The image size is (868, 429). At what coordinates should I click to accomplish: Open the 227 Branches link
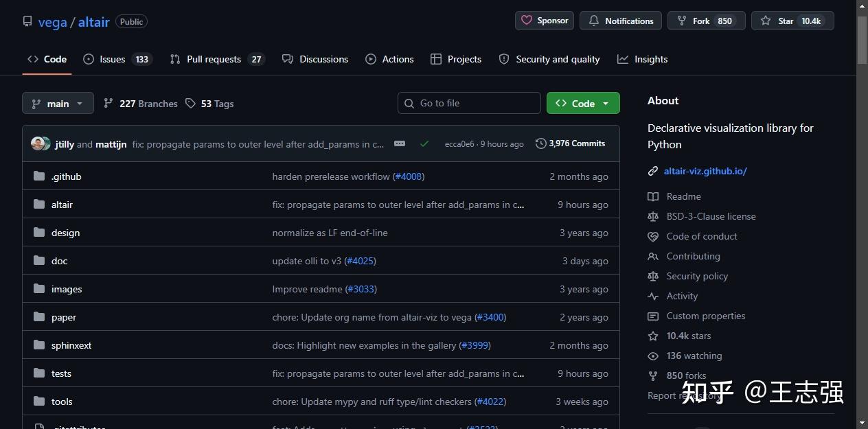click(140, 104)
